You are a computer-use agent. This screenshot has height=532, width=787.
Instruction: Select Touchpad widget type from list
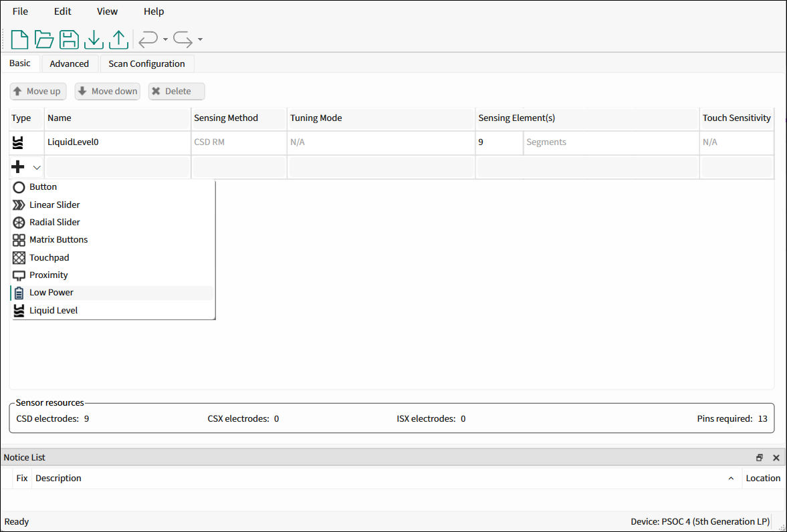tap(49, 257)
